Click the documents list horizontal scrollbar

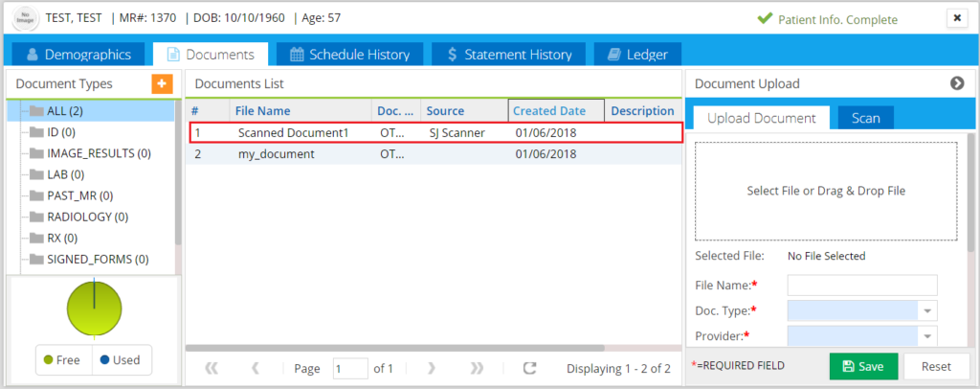tap(395, 348)
